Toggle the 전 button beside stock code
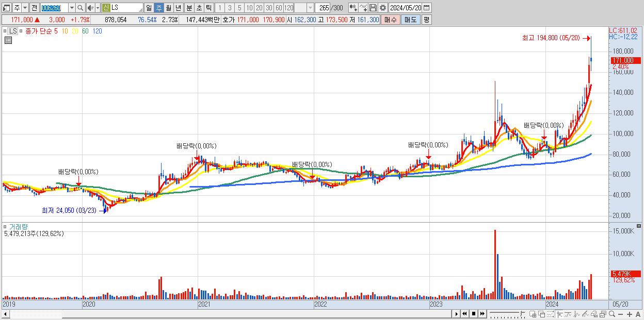Screen dimensions: 644x320 pos(34,8)
